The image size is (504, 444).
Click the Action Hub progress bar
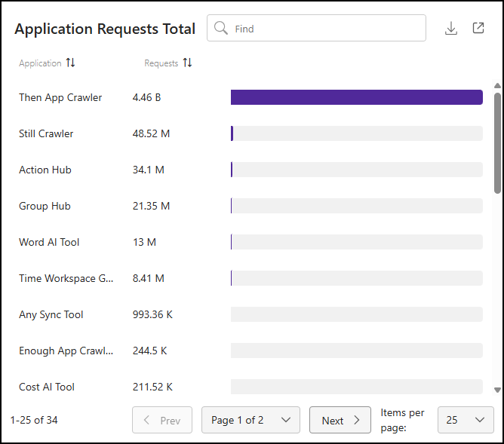[356, 170]
